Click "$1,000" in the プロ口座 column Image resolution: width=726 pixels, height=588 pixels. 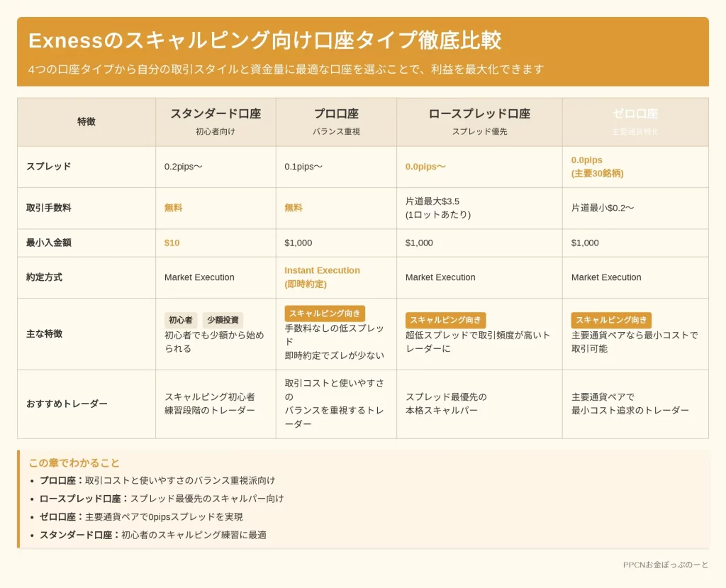point(298,243)
